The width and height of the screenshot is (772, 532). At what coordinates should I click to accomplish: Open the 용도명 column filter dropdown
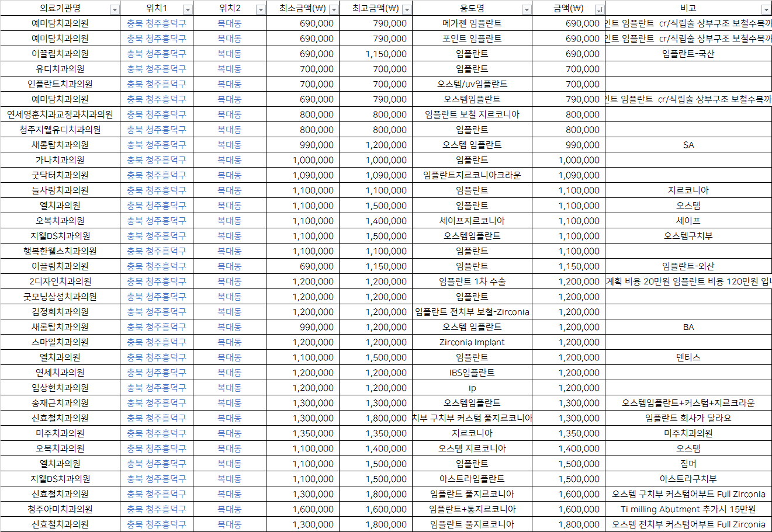point(526,9)
